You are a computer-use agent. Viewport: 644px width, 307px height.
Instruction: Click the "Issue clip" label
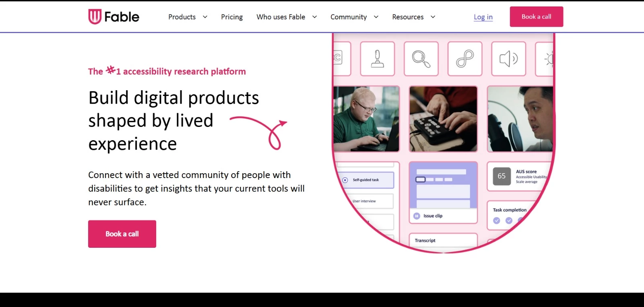(433, 216)
